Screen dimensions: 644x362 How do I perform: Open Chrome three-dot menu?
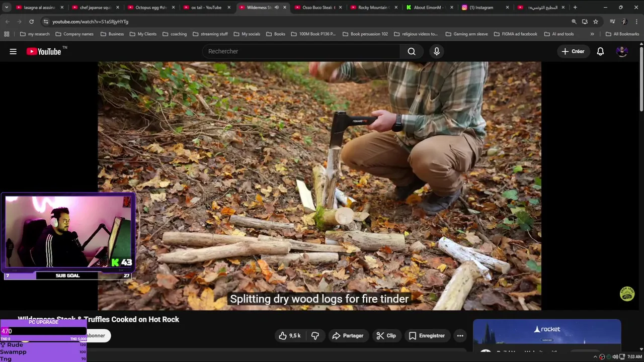click(x=636, y=22)
